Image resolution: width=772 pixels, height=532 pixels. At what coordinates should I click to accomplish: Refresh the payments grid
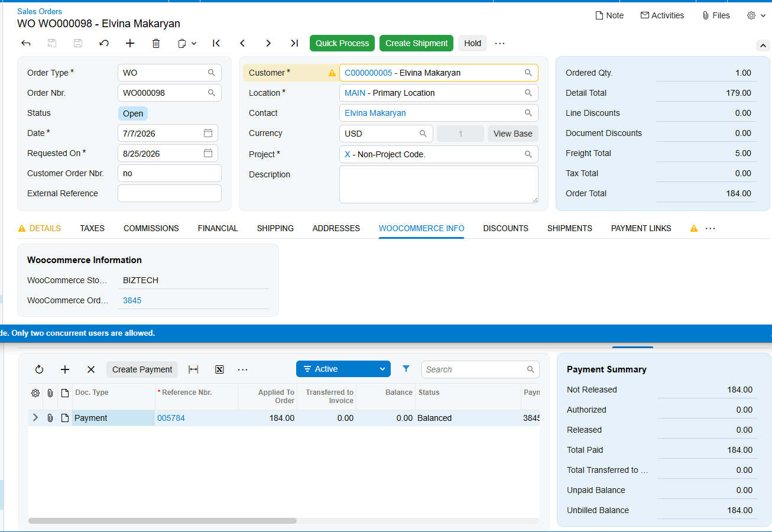tap(39, 369)
